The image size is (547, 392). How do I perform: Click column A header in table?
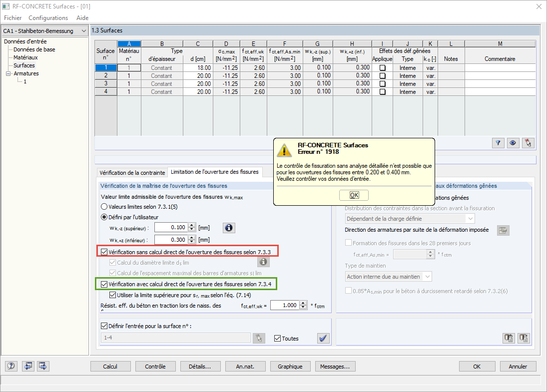point(129,44)
